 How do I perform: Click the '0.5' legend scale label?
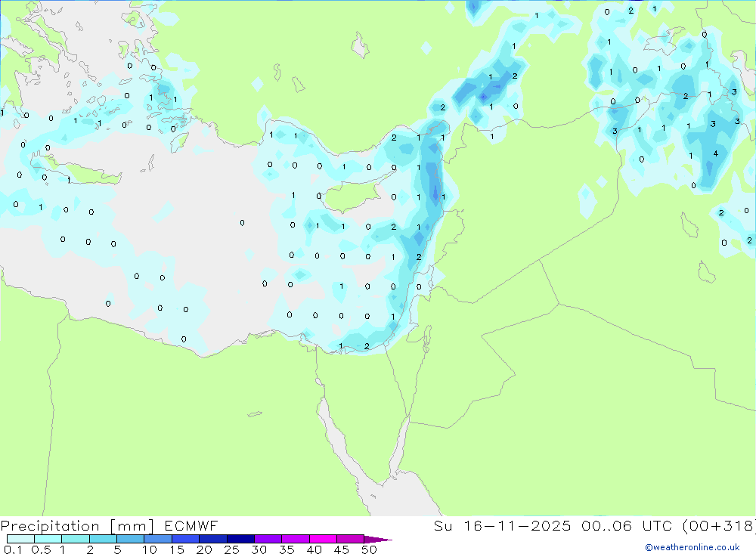coord(41,549)
